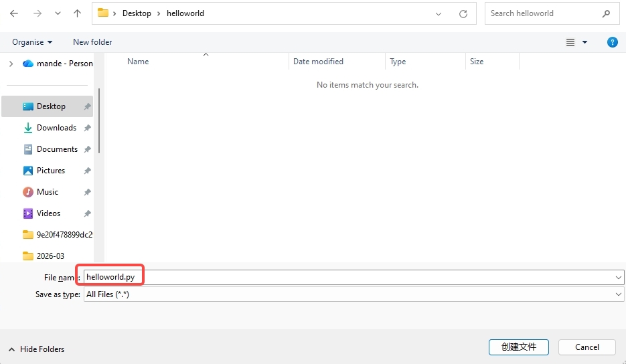Screen dimensions: 626x364
Task: Open recent locations dropdown arrow
Action: 58,13
